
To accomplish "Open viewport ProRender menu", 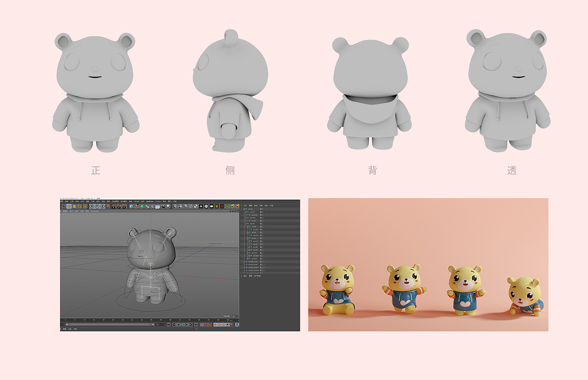I will click(x=95, y=211).
